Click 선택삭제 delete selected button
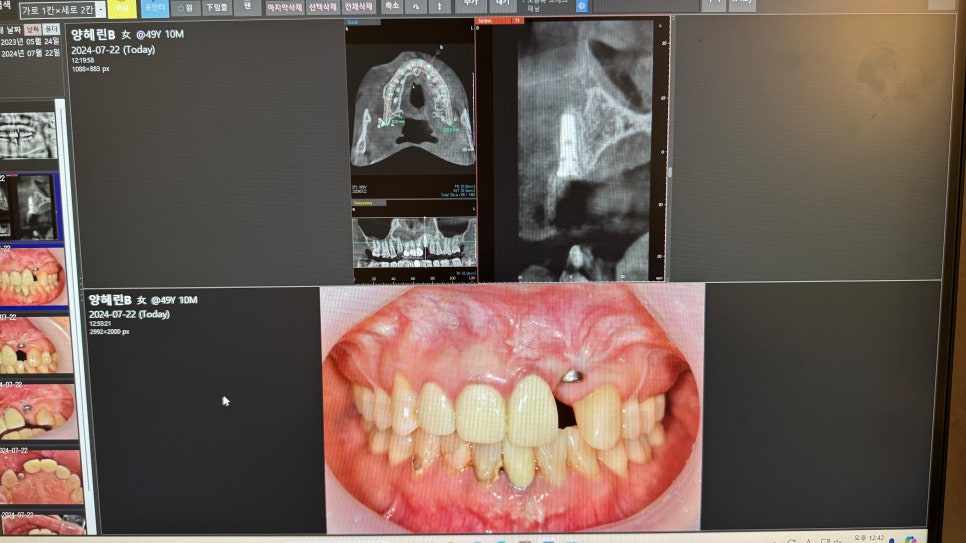 [322, 7]
